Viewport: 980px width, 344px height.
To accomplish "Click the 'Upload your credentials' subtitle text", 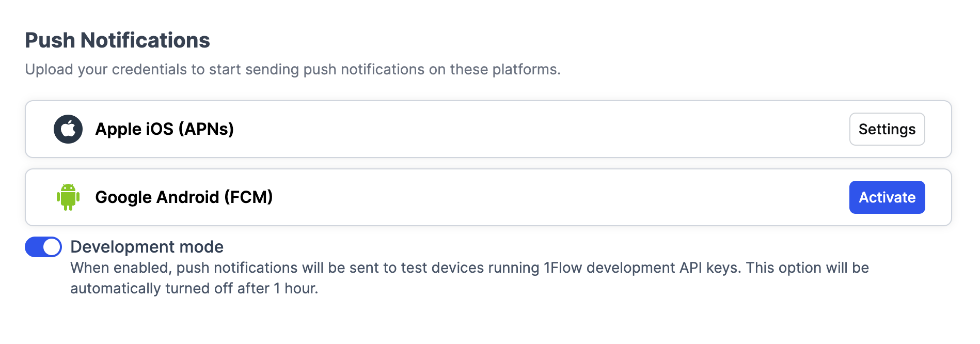I will pos(293,69).
